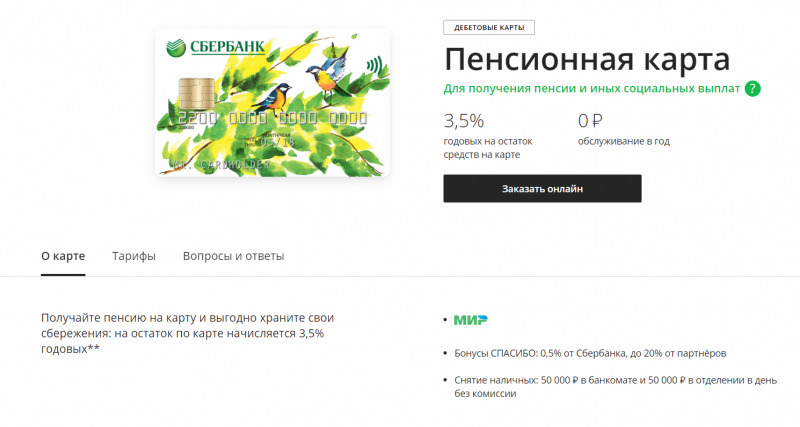Open the Тарифы tab
This screenshot has width=800, height=427.
coord(134,256)
